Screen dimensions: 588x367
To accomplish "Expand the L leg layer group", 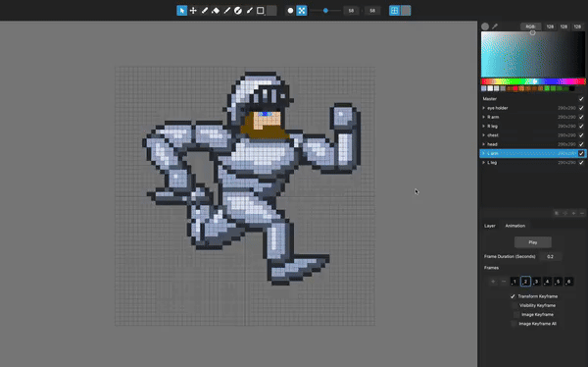I will [x=484, y=162].
